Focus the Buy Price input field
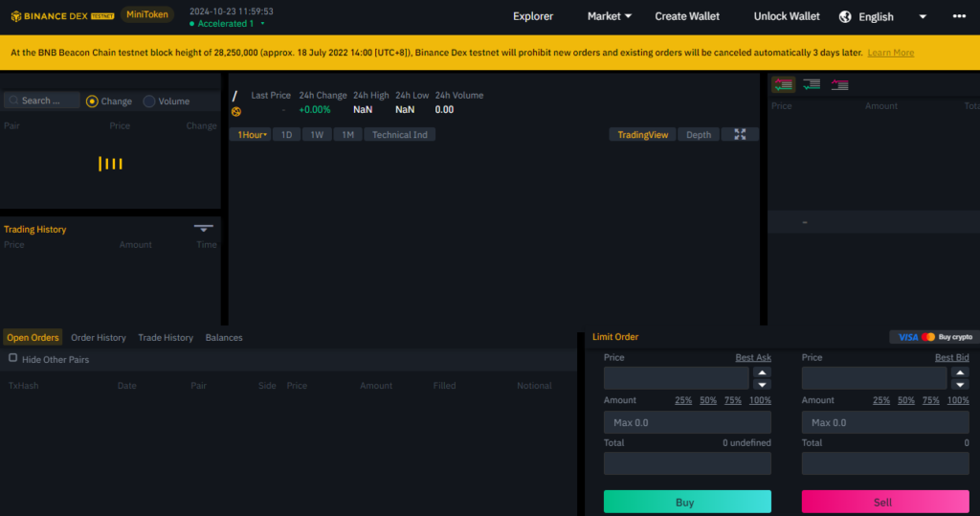 [x=677, y=378]
